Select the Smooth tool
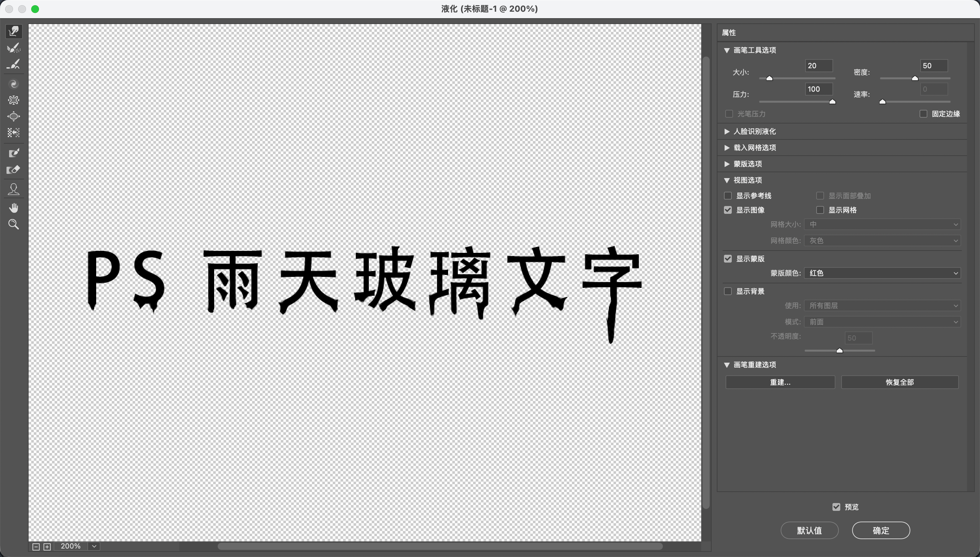Screen dimensions: 980x557 coord(14,64)
